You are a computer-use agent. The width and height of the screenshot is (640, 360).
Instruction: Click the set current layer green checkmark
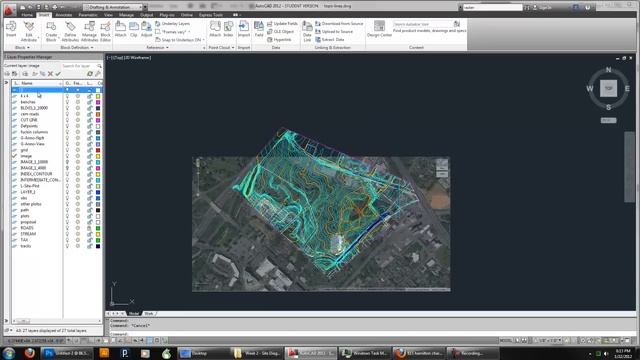click(58, 74)
